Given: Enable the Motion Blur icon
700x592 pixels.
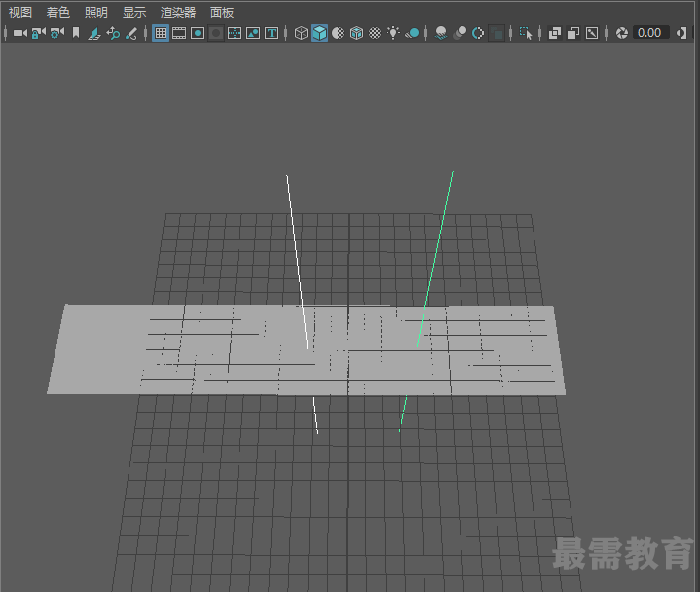Looking at the screenshot, I should (460, 33).
